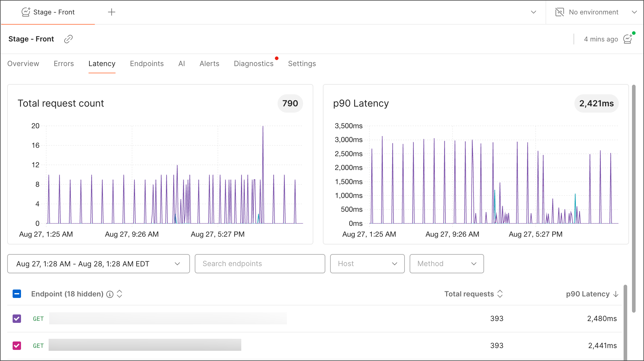The image size is (644, 361).
Task: Uncheck the pink endpoint with 2,441ms latency
Action: tap(17, 346)
